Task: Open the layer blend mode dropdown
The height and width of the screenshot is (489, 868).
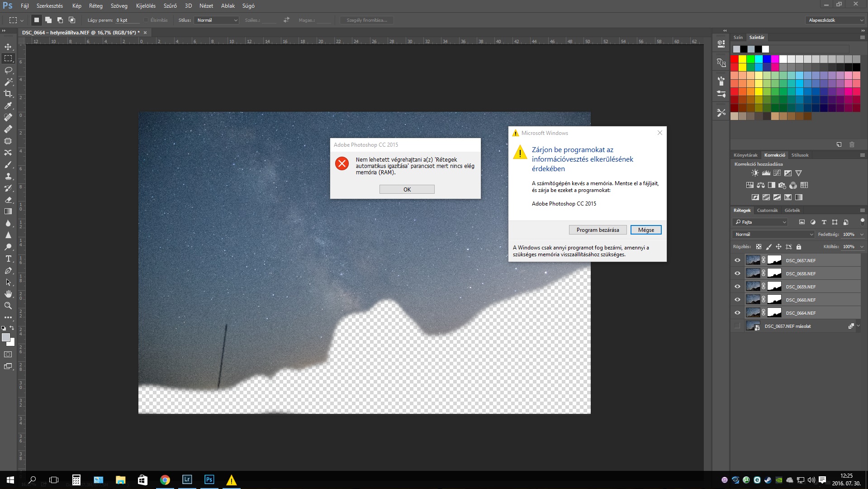Action: click(x=773, y=235)
